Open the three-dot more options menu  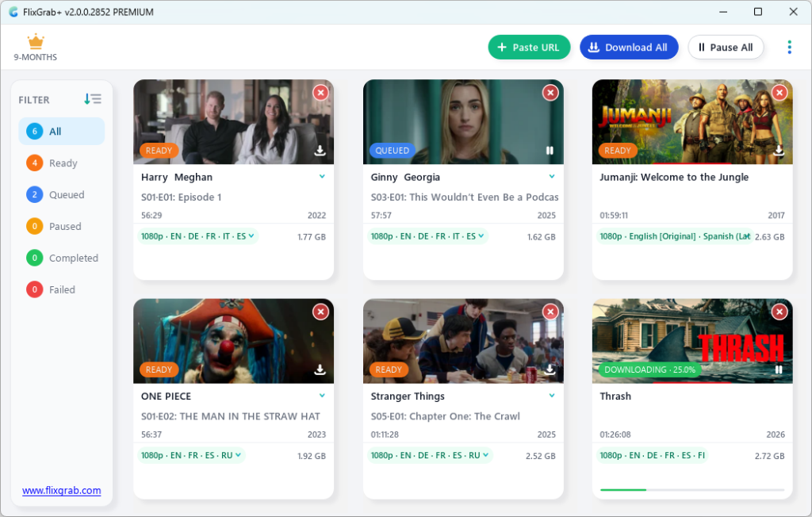[789, 48]
